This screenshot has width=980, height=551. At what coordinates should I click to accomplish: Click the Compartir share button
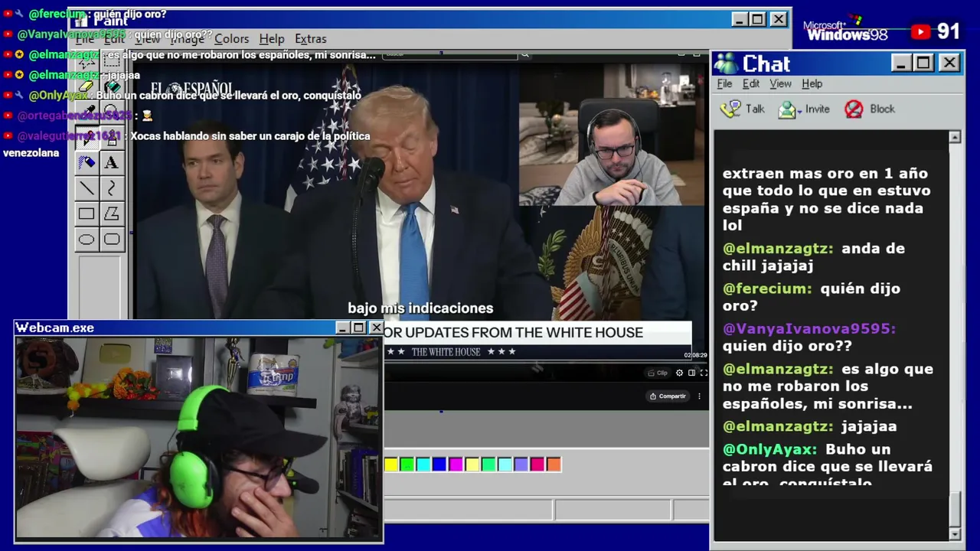click(x=668, y=396)
